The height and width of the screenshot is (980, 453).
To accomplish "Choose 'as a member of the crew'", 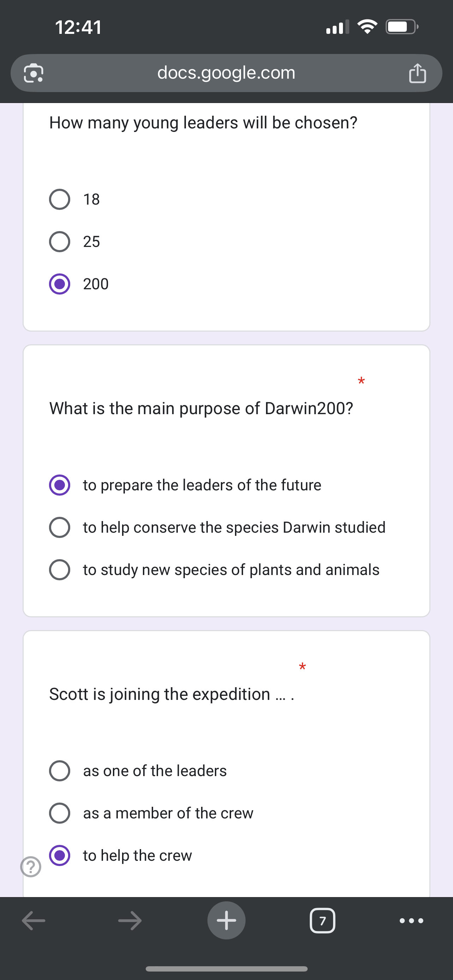I will point(60,813).
